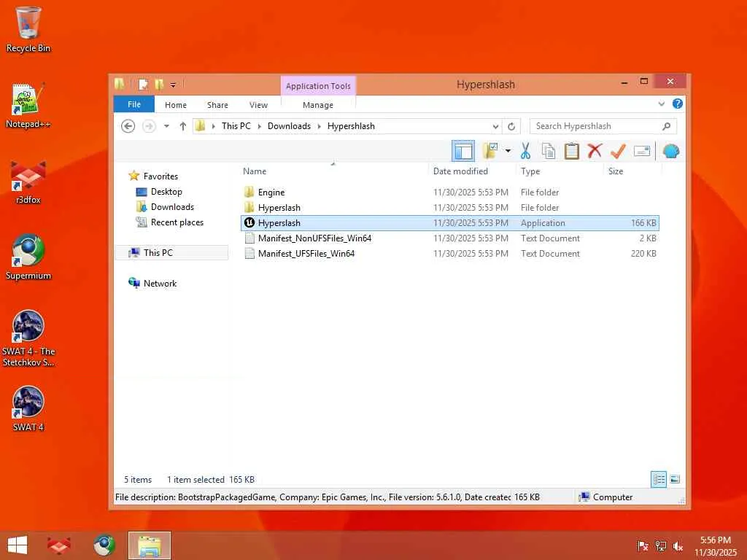
Task: Switch to the Home ribbon tab
Action: (x=176, y=105)
